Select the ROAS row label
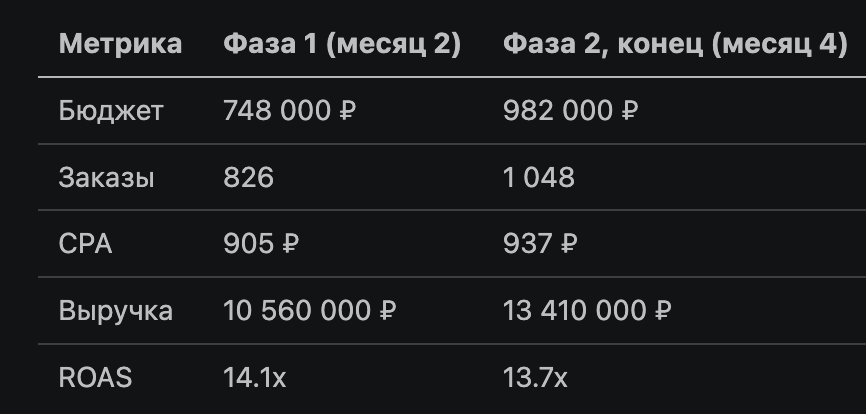Screen dimensions: 866x414 coord(96,378)
